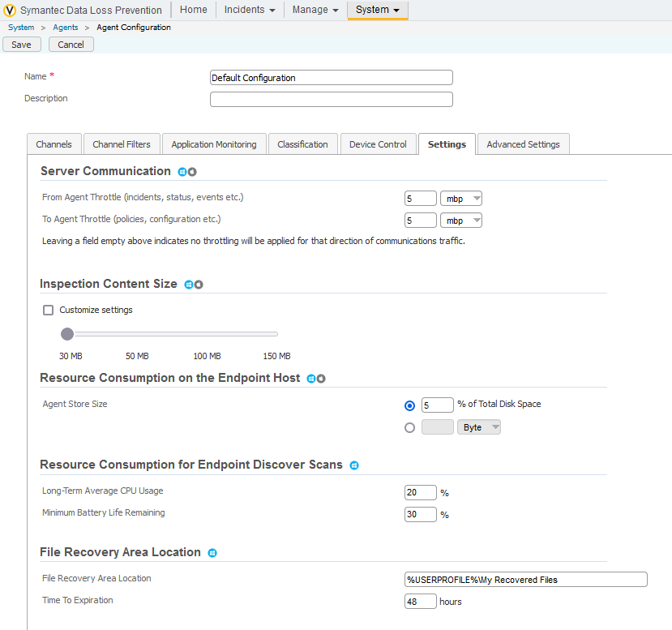Select the Byte size radio button
This screenshot has height=630, width=672.
pos(409,427)
